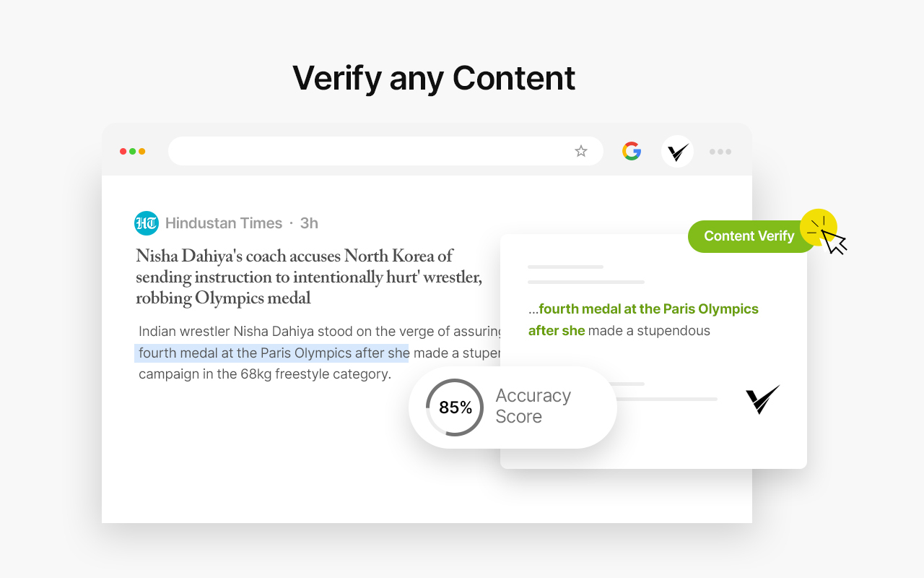The height and width of the screenshot is (578, 924).
Task: Open Google search from the toolbar icon
Action: click(632, 151)
